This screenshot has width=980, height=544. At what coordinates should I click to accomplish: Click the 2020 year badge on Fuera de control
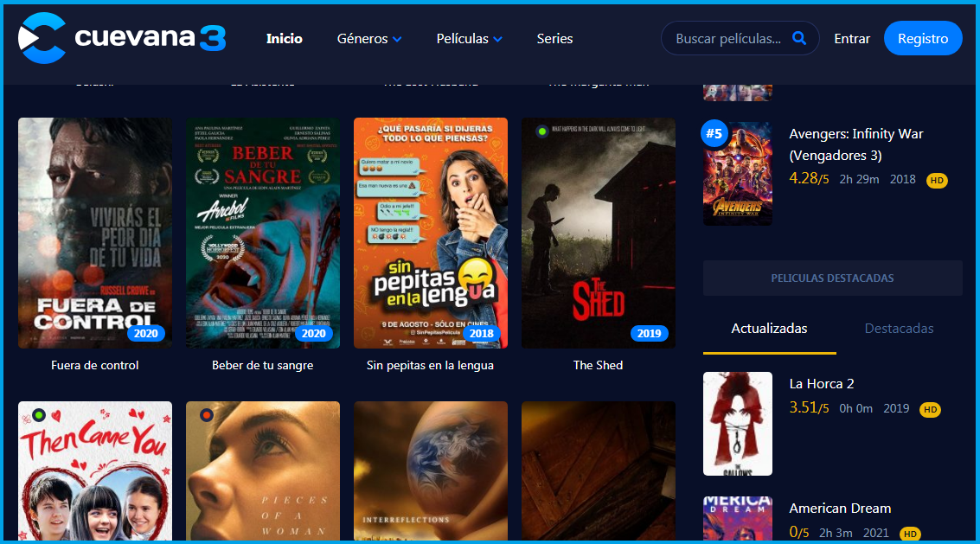(148, 333)
